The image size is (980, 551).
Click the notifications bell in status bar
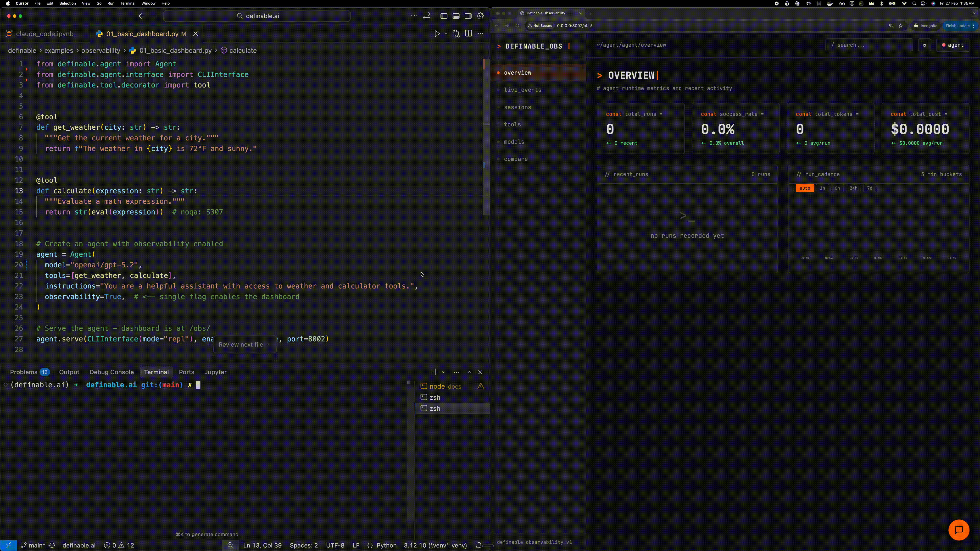tap(479, 545)
